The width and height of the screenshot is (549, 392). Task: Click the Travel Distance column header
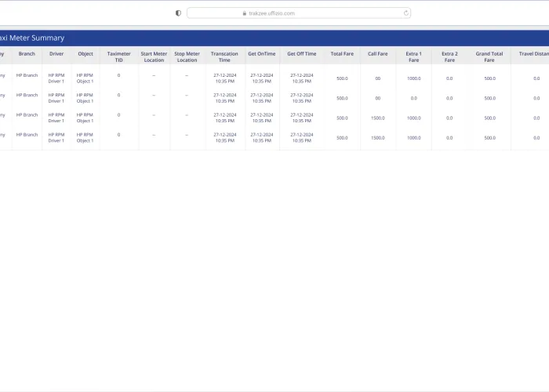(x=533, y=54)
